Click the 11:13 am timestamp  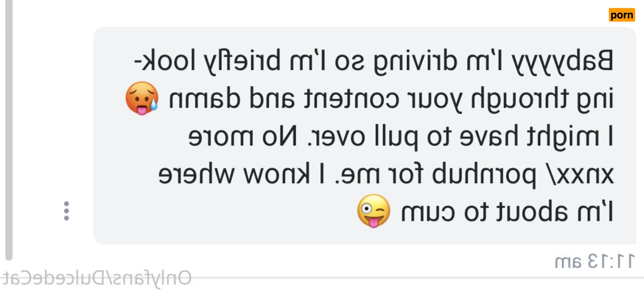point(595,261)
